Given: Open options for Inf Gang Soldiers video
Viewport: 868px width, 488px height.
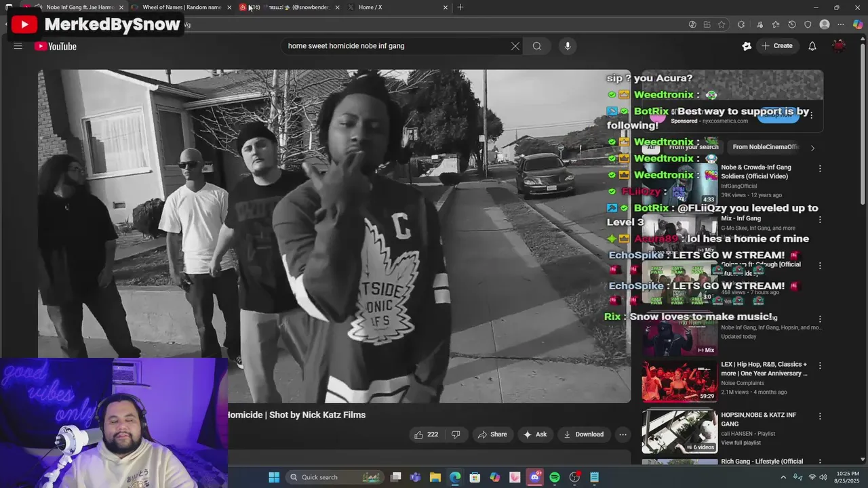Looking at the screenshot, I should [820, 169].
